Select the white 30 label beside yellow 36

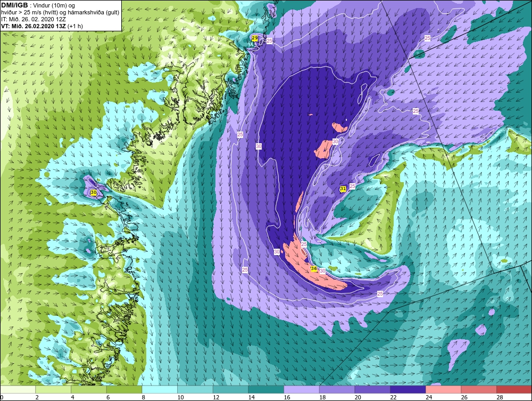[322, 271]
